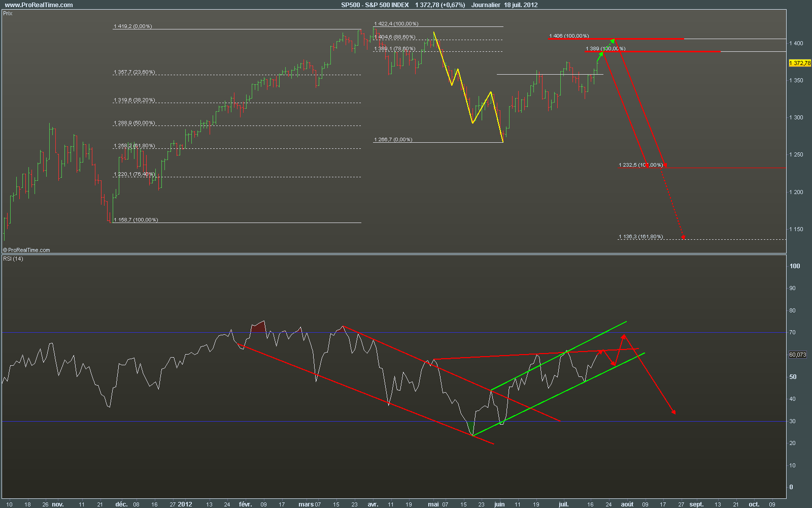Click 'mars' on the time axis
The image size is (812, 508).
[x=306, y=504]
